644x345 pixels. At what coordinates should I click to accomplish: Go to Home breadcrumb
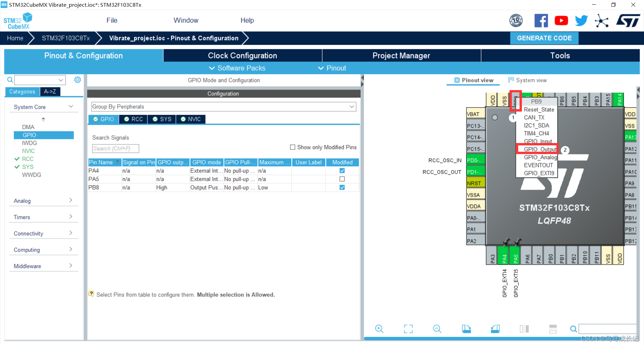click(15, 38)
